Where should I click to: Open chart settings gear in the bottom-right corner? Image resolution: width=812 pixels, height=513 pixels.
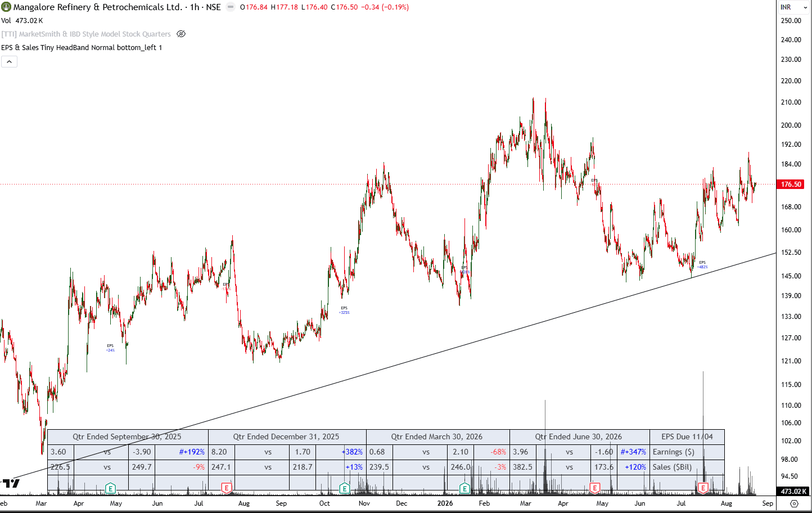(794, 503)
